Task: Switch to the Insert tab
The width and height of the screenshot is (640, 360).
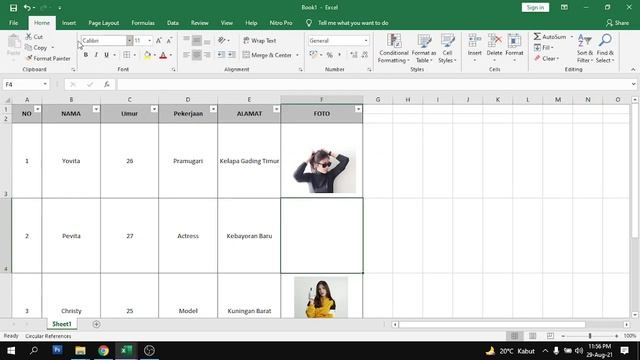Action: tap(69, 23)
